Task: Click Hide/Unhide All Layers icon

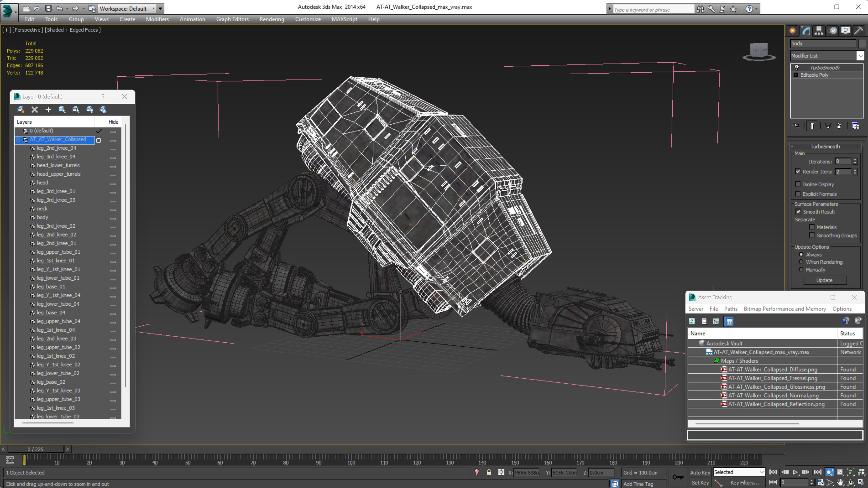Action: point(90,109)
